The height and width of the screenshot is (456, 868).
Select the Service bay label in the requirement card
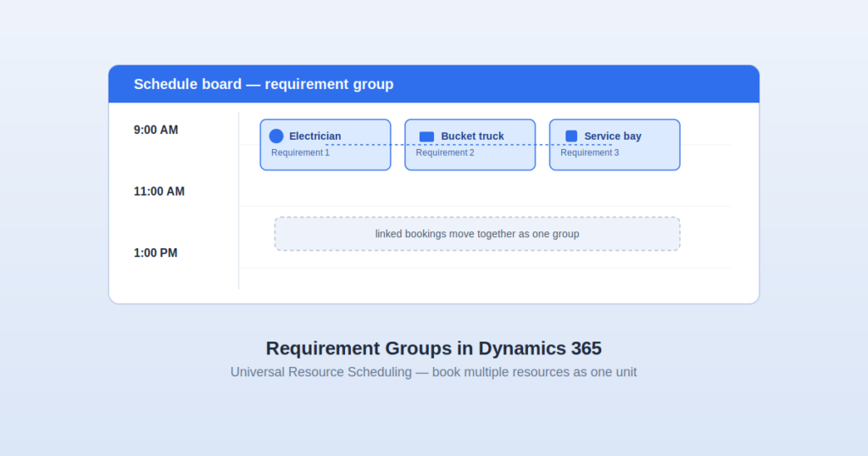click(x=613, y=136)
